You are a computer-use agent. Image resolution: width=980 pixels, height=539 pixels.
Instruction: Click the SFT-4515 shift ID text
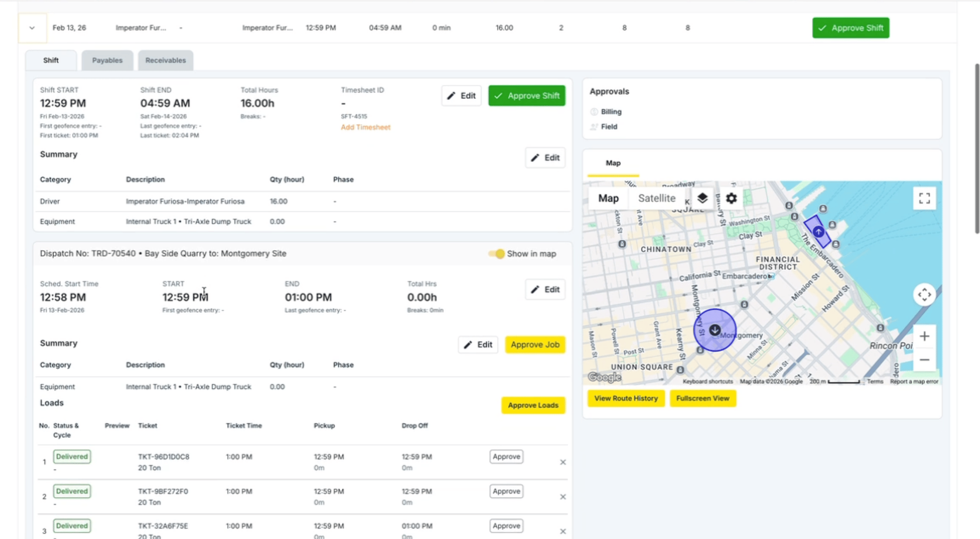[x=354, y=116]
